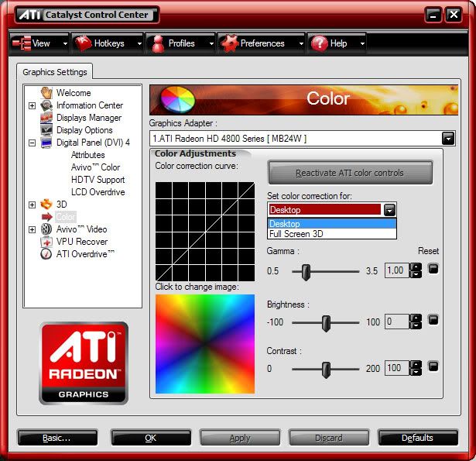
Task: Click the Digital Panel monitor icon
Action: pos(46,143)
